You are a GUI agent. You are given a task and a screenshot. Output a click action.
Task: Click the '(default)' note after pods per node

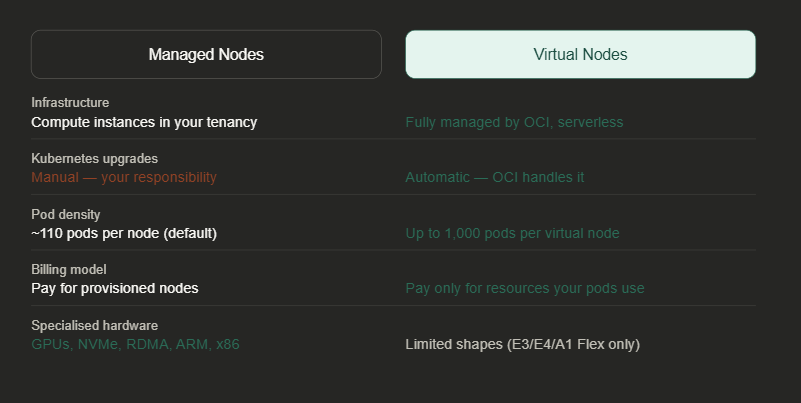pyautogui.click(x=190, y=233)
